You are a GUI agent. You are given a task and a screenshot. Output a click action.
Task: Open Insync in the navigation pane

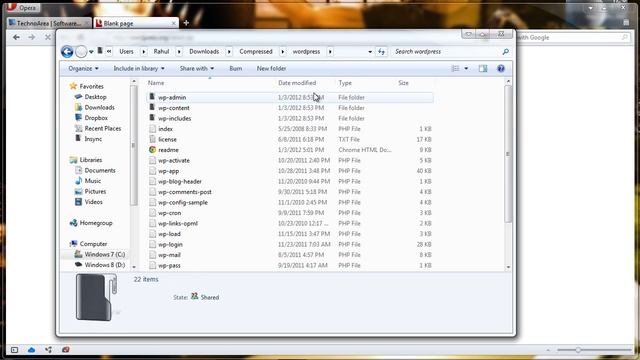coord(93,139)
